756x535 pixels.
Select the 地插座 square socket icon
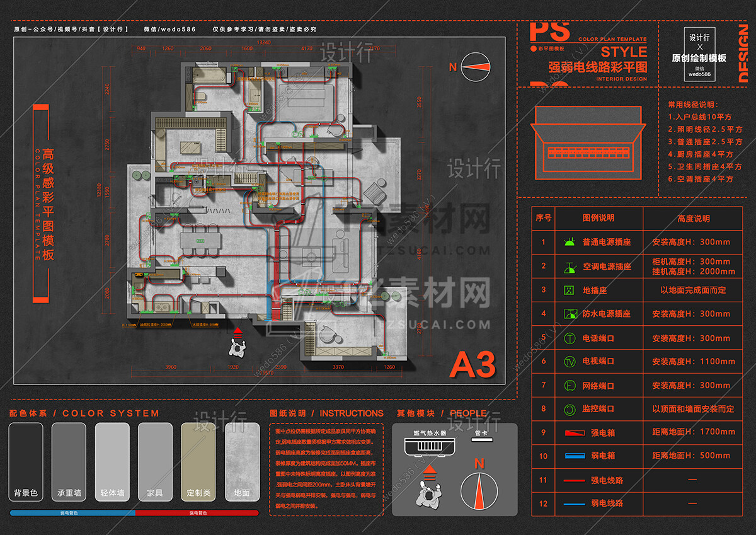(x=569, y=290)
